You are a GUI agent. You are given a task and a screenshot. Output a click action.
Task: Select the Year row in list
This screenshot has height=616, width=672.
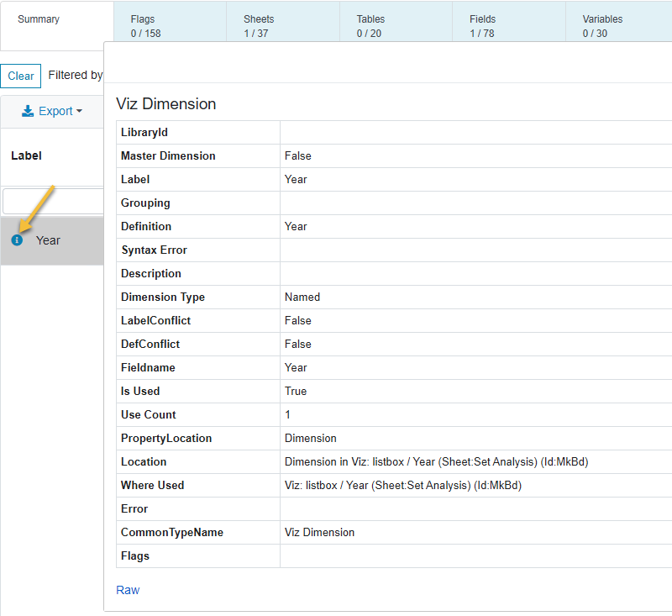coord(52,240)
